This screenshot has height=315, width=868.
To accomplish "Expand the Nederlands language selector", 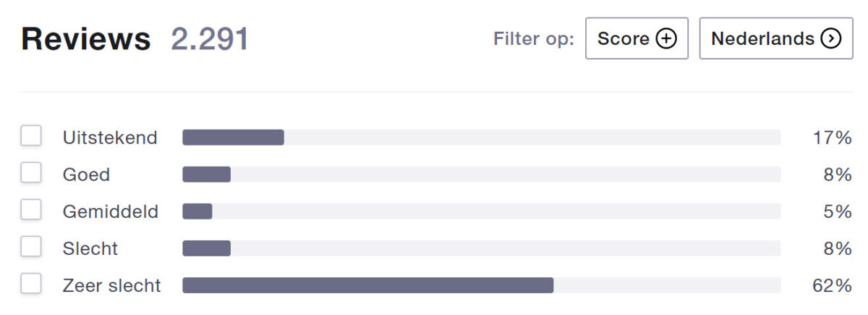I will tap(775, 39).
